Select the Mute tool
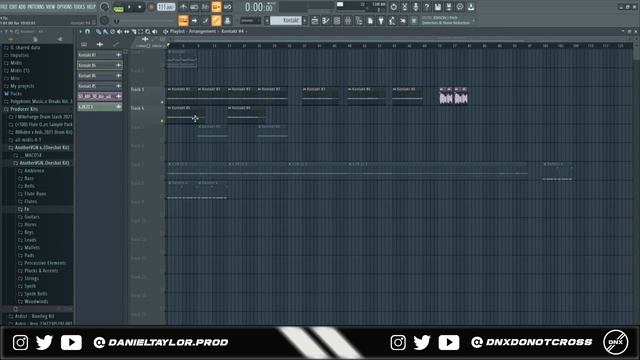Image resolution: width=640 pixels, height=360 pixels. coord(119,31)
